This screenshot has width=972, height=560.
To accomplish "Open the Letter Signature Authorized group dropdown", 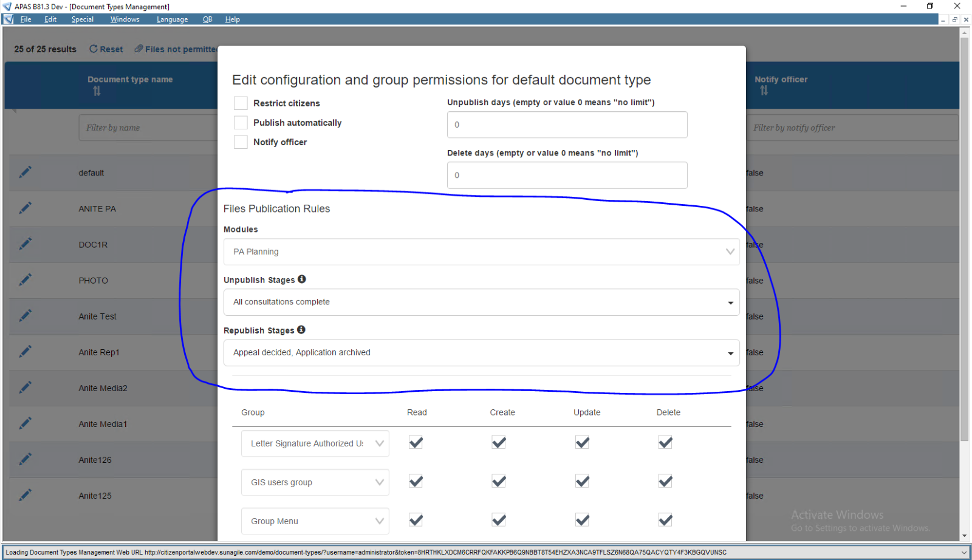I will click(x=315, y=443).
